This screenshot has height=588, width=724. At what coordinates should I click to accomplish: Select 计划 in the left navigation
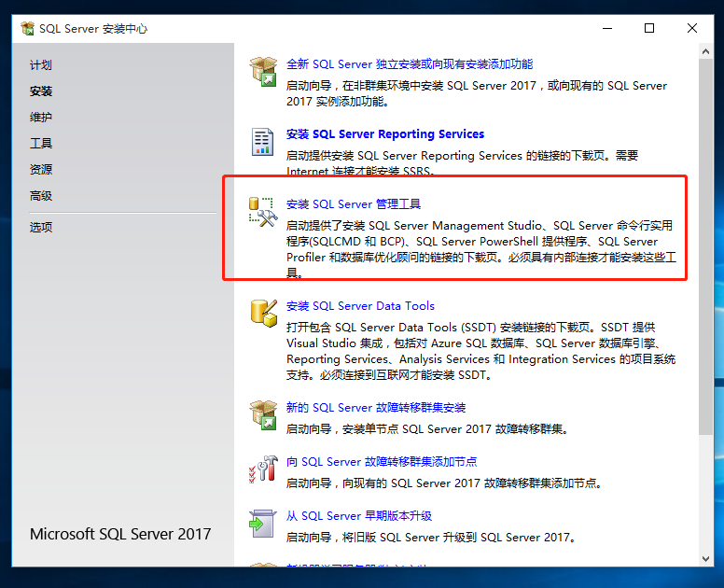click(41, 65)
